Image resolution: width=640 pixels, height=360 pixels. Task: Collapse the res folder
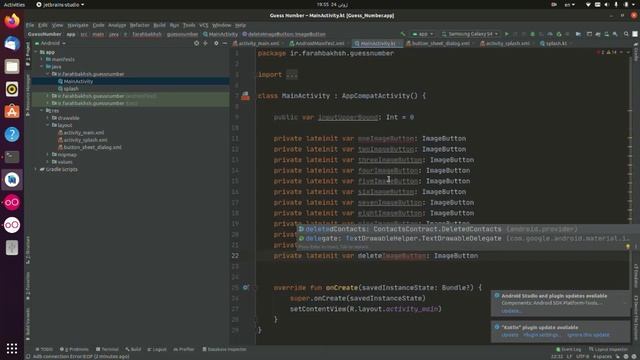tap(42, 111)
